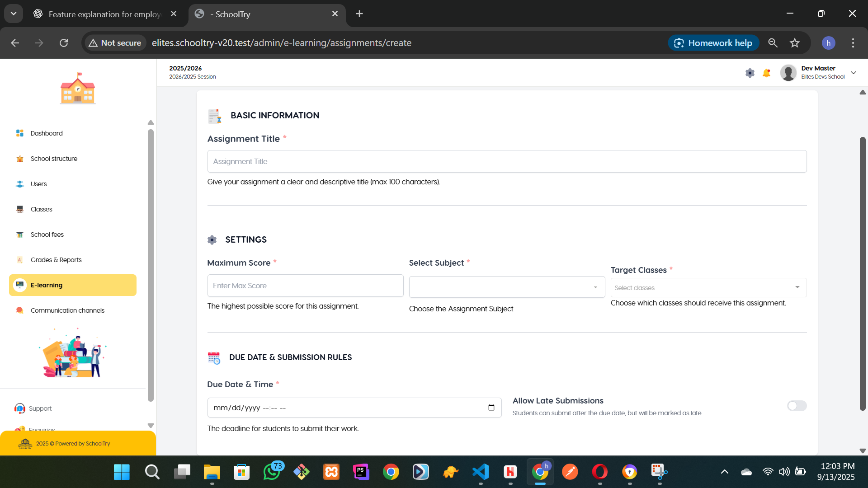
Task: Open Postman from the taskbar
Action: tap(570, 472)
